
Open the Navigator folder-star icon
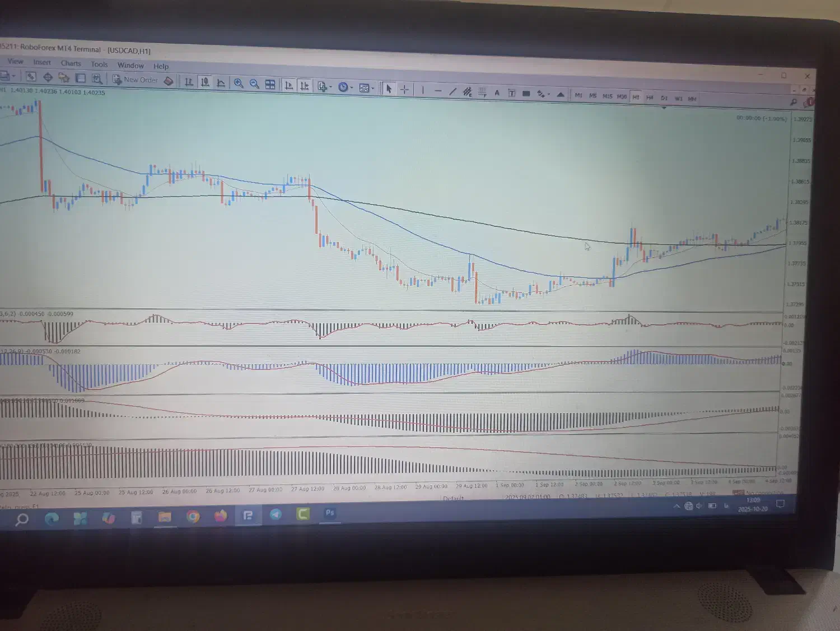click(x=64, y=78)
